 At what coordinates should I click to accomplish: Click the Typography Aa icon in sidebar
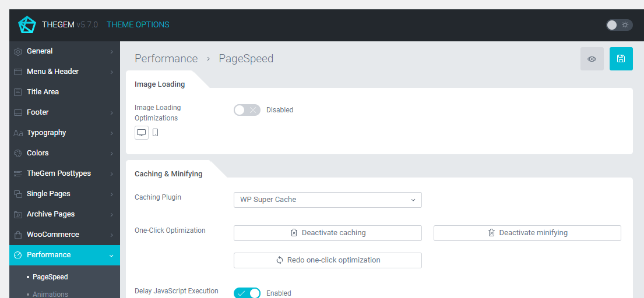tap(18, 133)
